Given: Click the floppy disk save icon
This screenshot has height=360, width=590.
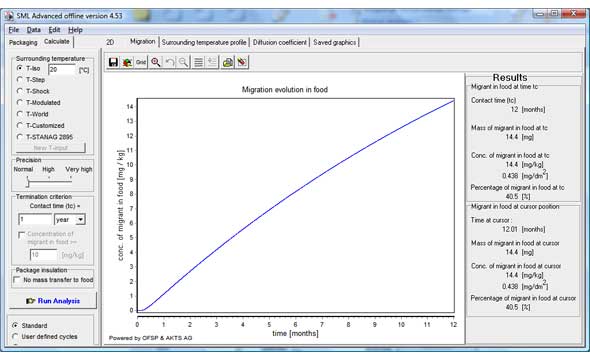Looking at the screenshot, I should (x=113, y=62).
